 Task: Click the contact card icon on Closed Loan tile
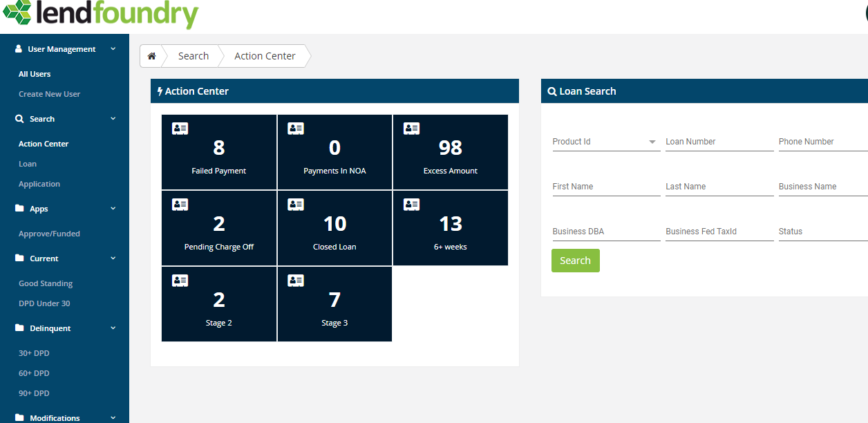pos(295,204)
